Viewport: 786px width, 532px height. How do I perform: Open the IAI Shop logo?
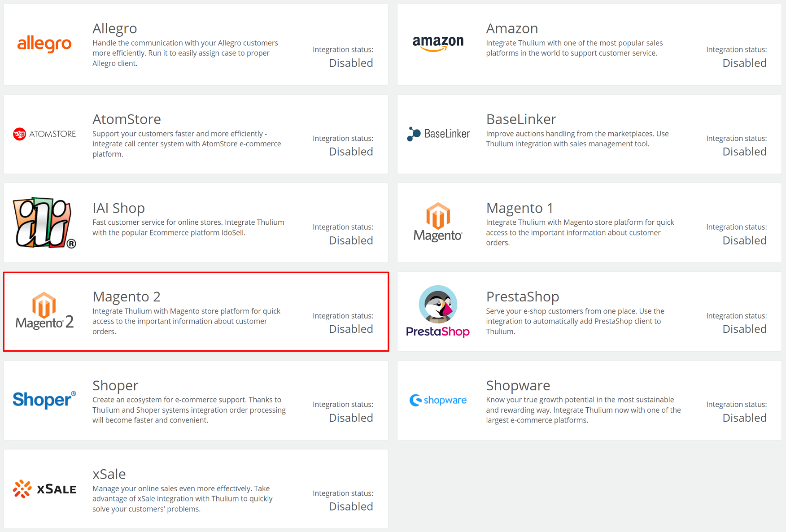44,223
